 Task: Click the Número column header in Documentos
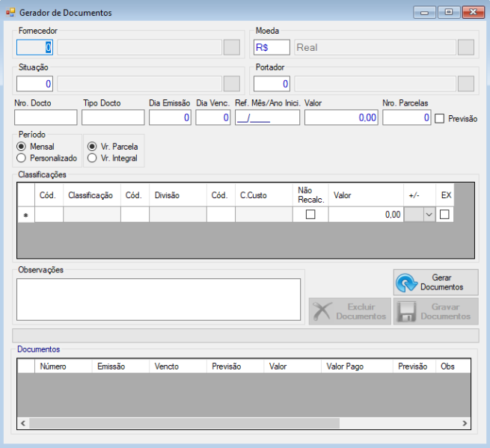coord(63,366)
